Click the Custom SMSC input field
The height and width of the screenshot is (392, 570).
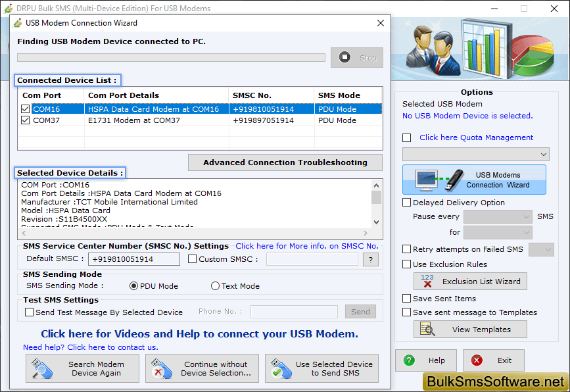312,259
